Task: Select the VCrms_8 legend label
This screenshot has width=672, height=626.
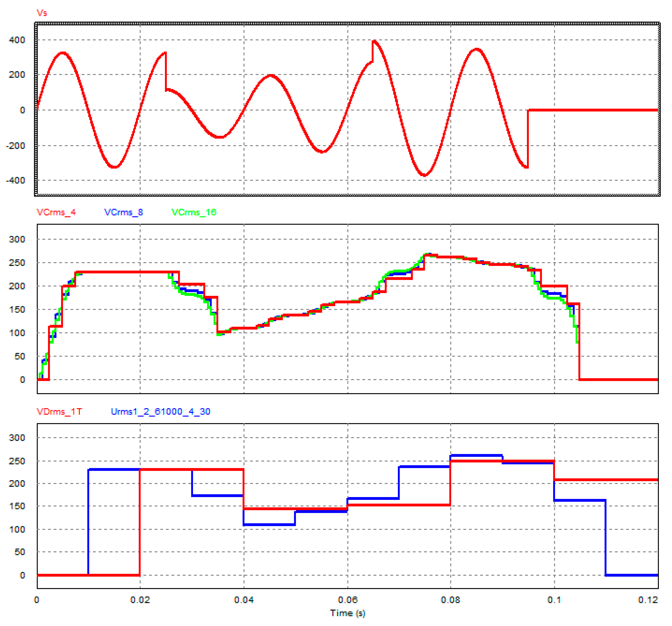Action: point(123,212)
